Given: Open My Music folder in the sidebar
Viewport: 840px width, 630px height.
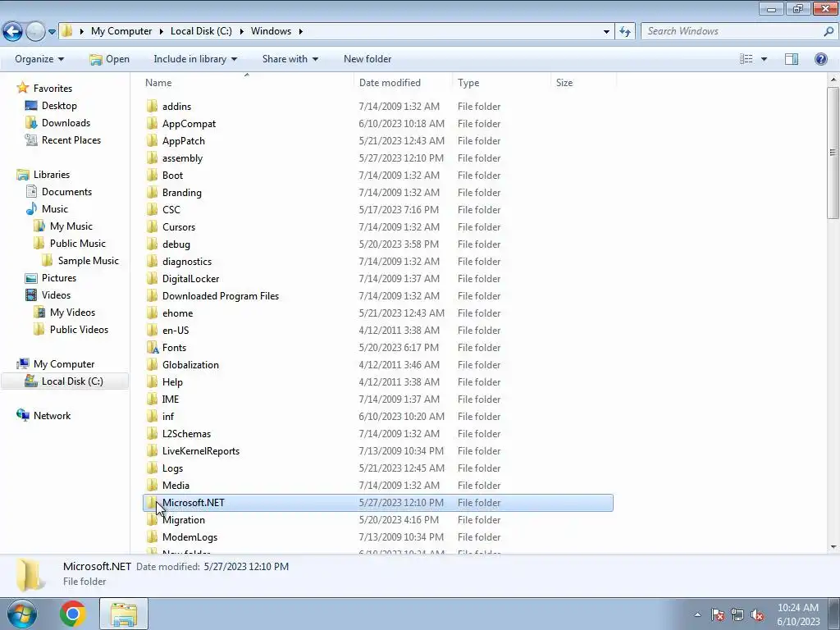Looking at the screenshot, I should point(71,226).
